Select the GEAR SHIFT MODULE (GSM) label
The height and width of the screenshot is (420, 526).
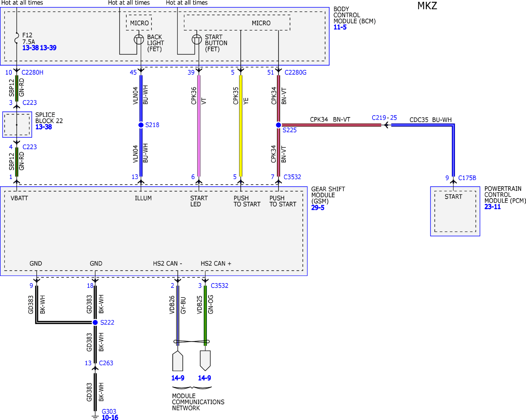point(328,195)
